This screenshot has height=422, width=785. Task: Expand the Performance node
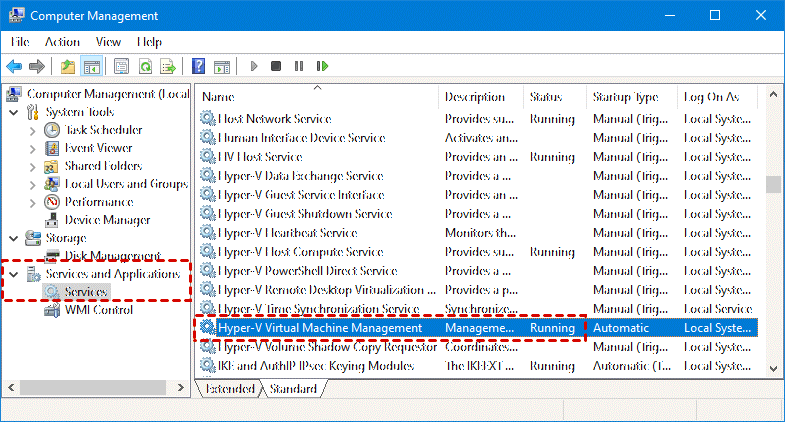pyautogui.click(x=33, y=203)
